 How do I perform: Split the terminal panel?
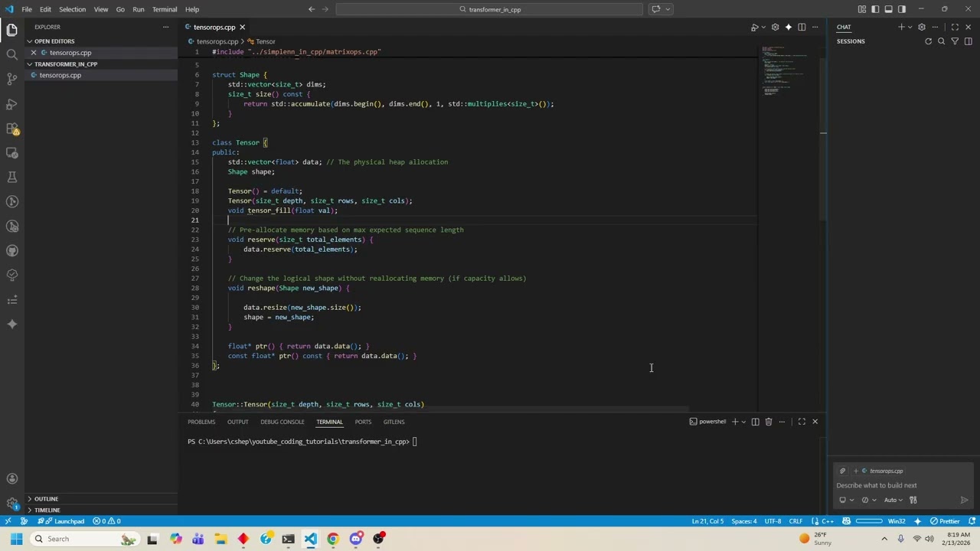755,422
